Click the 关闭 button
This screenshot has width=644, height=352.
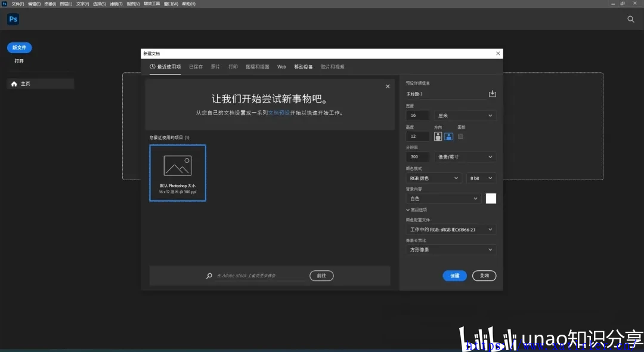(484, 276)
